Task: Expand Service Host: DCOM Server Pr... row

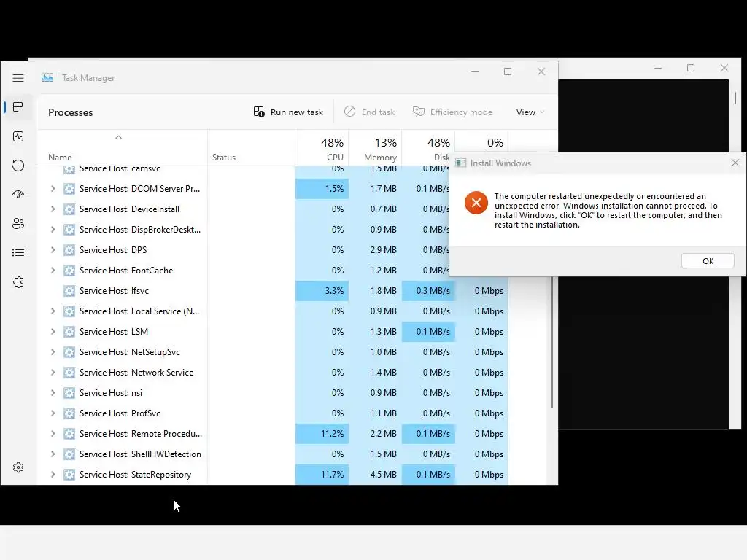Action: click(x=53, y=189)
